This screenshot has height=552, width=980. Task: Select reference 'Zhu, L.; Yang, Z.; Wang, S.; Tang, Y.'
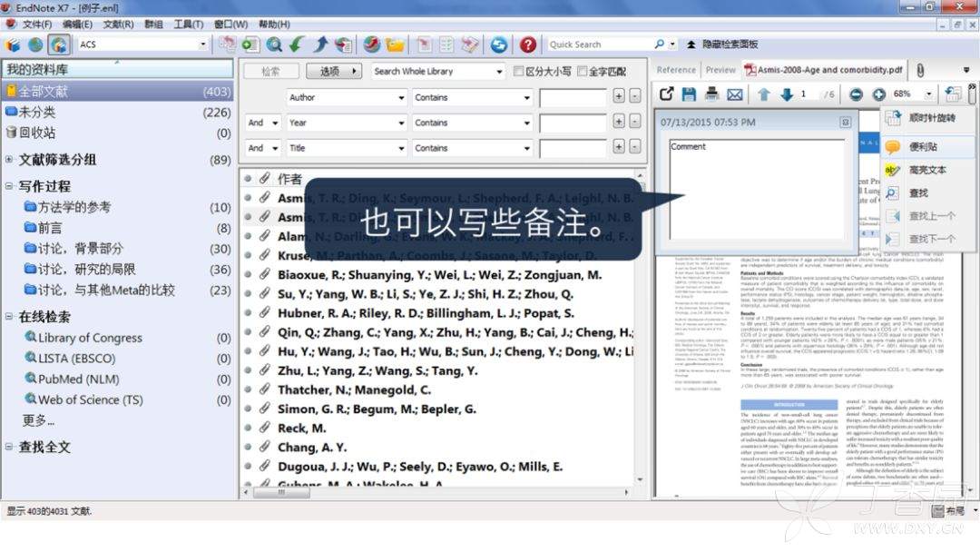377,370
